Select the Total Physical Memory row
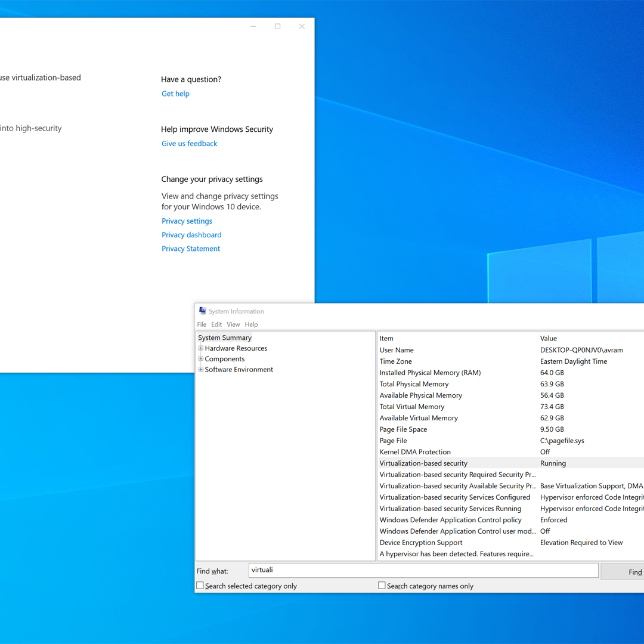This screenshot has width=644, height=644. [510, 384]
